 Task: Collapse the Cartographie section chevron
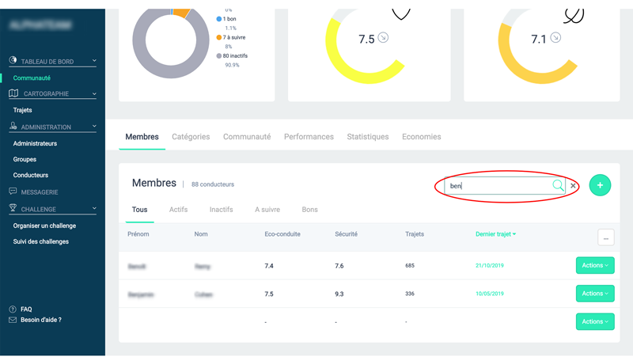[x=94, y=93]
